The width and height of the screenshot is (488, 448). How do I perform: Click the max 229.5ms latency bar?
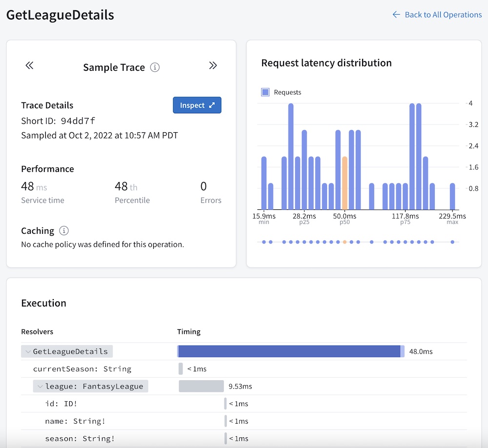[452, 196]
